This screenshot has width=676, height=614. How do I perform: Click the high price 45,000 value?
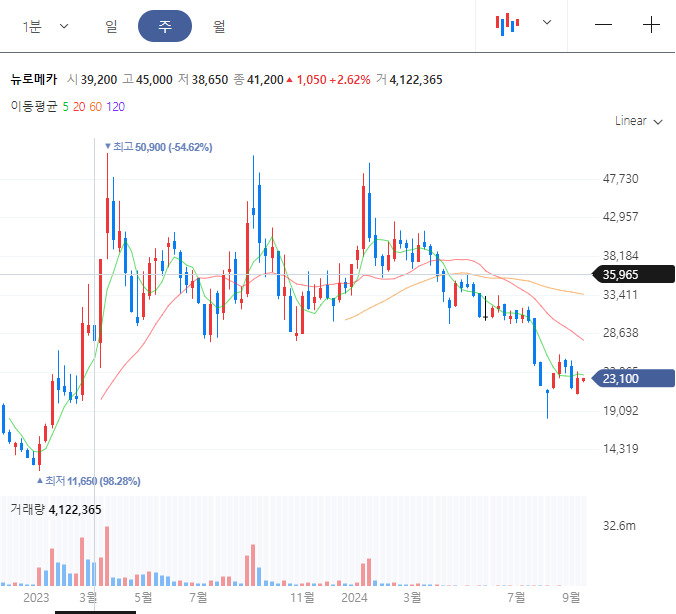(154, 80)
